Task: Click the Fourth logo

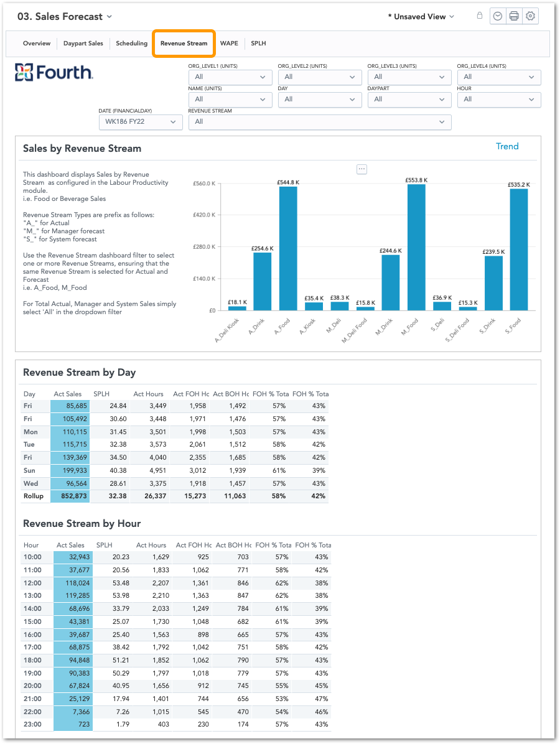Action: pos(54,73)
